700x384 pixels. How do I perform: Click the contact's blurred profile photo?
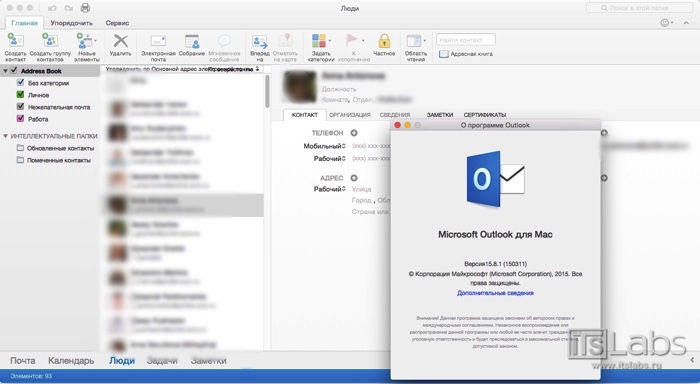300,87
